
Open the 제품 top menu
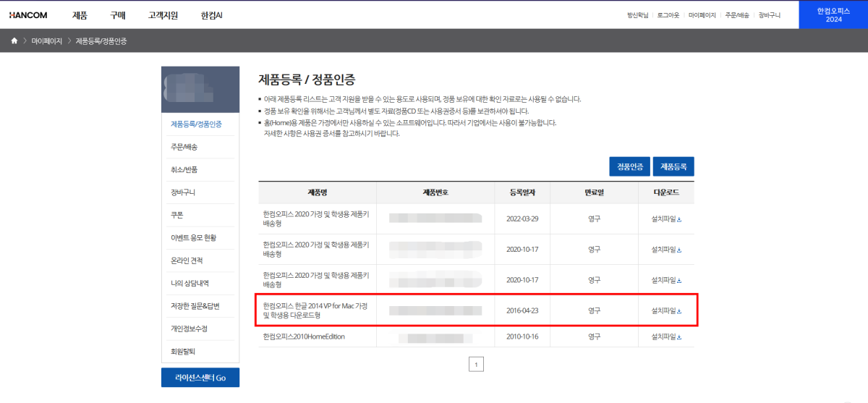pos(80,14)
